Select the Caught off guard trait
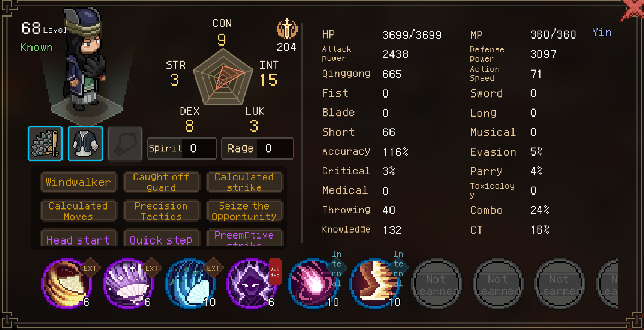Viewport: 644px width, 330px height. pos(161,182)
